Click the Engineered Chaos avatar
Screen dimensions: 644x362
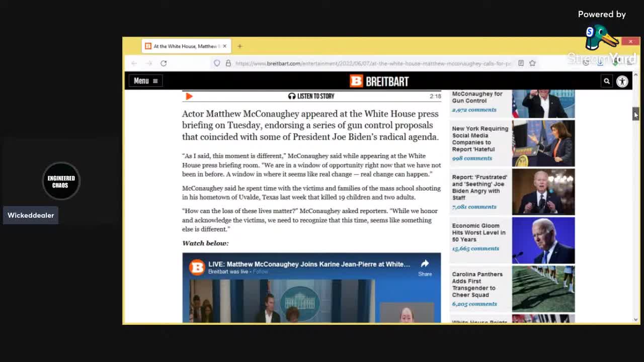tap(61, 181)
